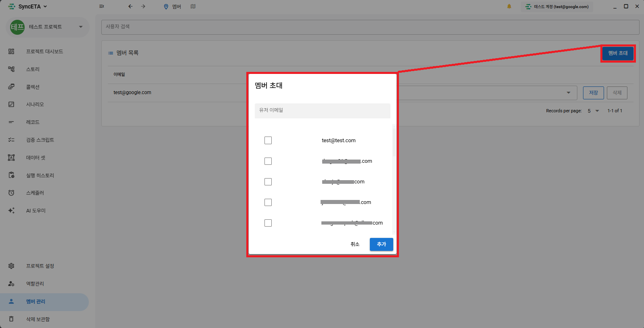Collapse the sidebar menu icon
This screenshot has width=644, height=328.
coord(102,6)
